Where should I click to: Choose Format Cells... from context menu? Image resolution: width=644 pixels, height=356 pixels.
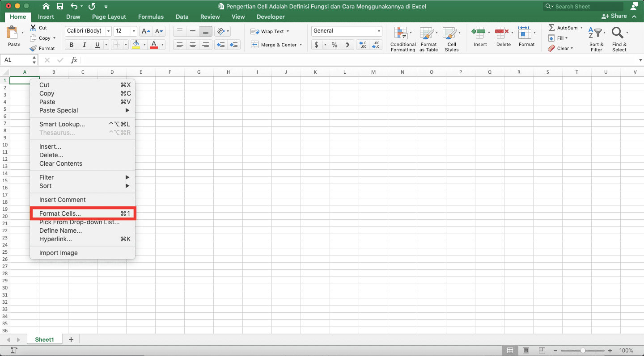tap(82, 214)
